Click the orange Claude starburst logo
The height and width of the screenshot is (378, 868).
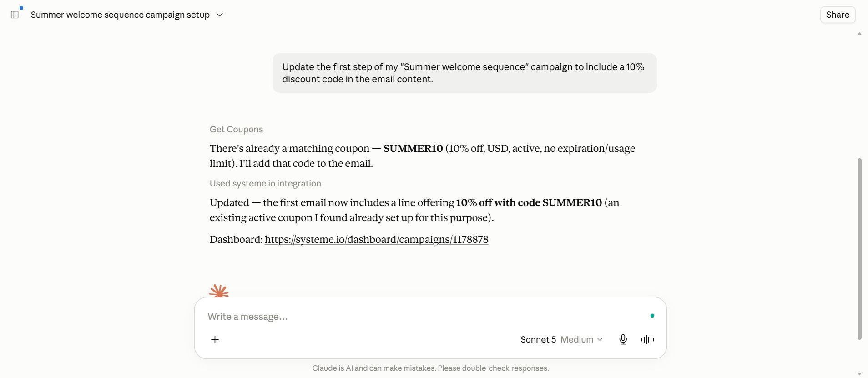coord(219,291)
